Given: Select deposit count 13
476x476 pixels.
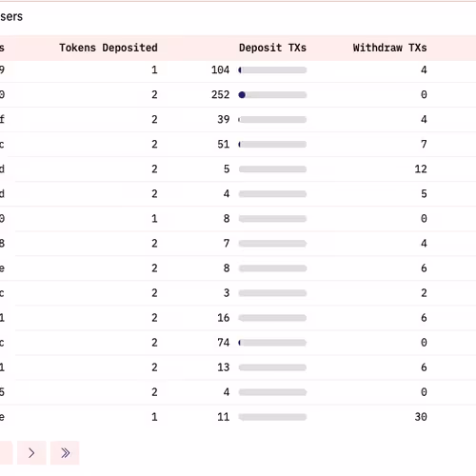Looking at the screenshot, I should point(224,367).
